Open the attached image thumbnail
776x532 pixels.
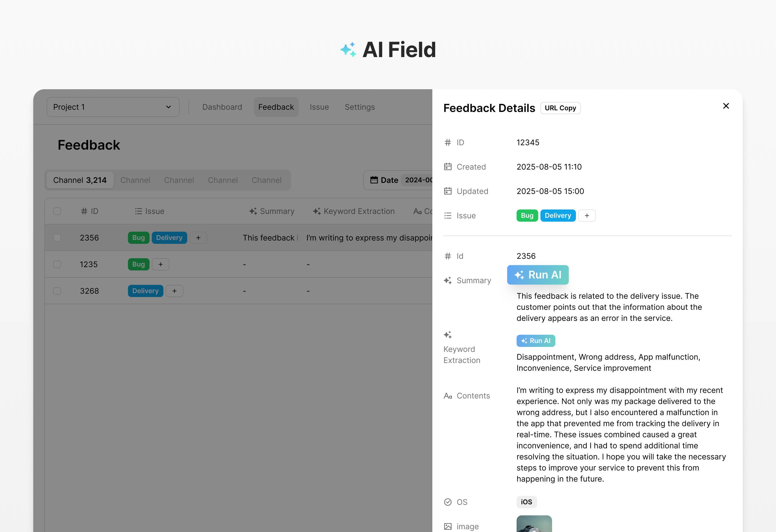coord(534,524)
